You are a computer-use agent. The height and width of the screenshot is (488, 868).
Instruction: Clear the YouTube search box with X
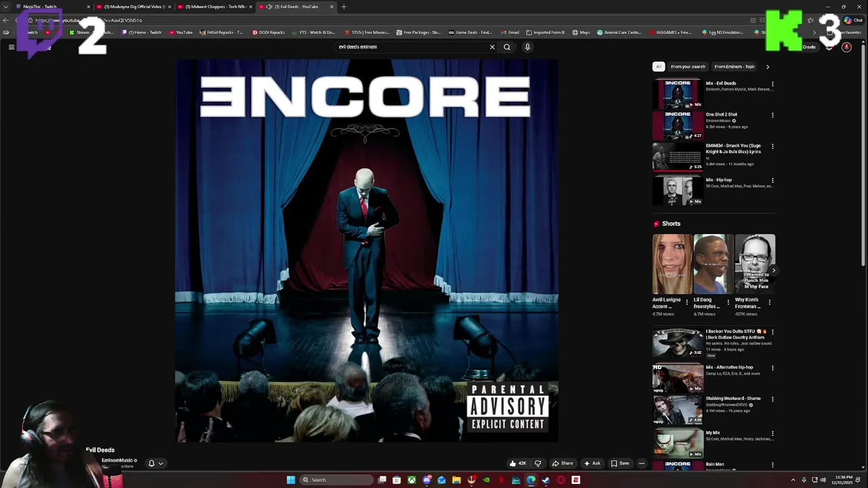(492, 47)
